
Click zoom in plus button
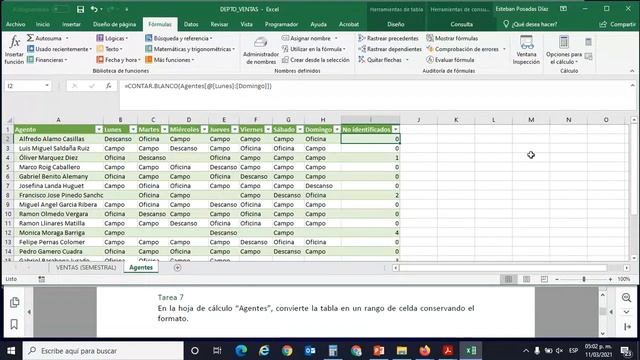(610, 279)
